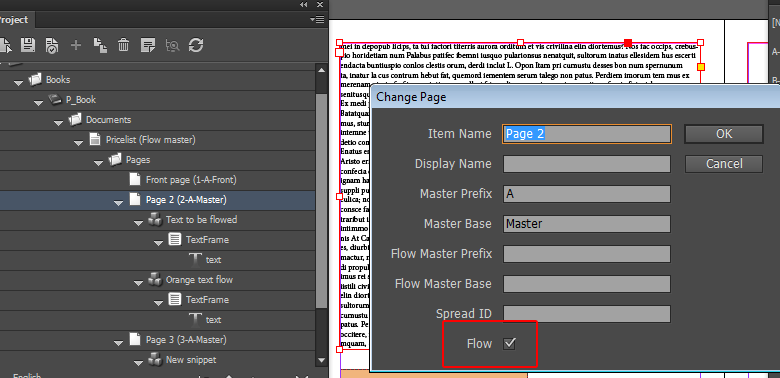Click the Pricelist document icon
Viewport: 780px width, 378px height.
click(95, 139)
